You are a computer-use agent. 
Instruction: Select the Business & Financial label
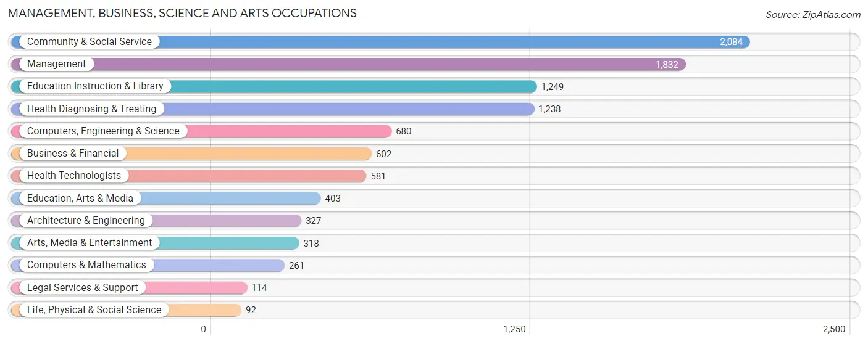click(73, 154)
